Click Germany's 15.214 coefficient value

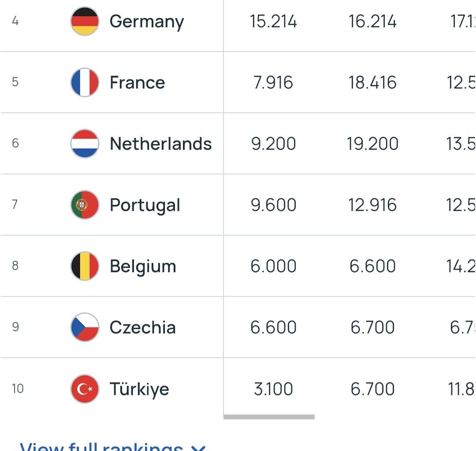point(273,22)
